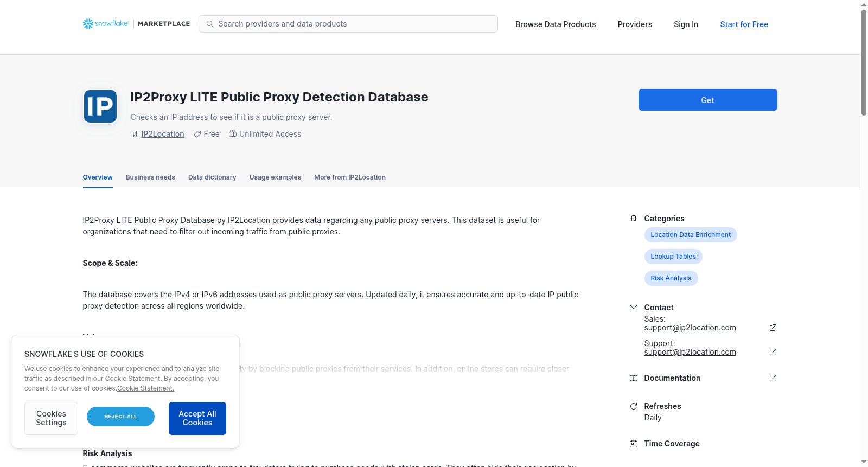Open Browse Data Products menu
868x467 pixels.
point(556,24)
